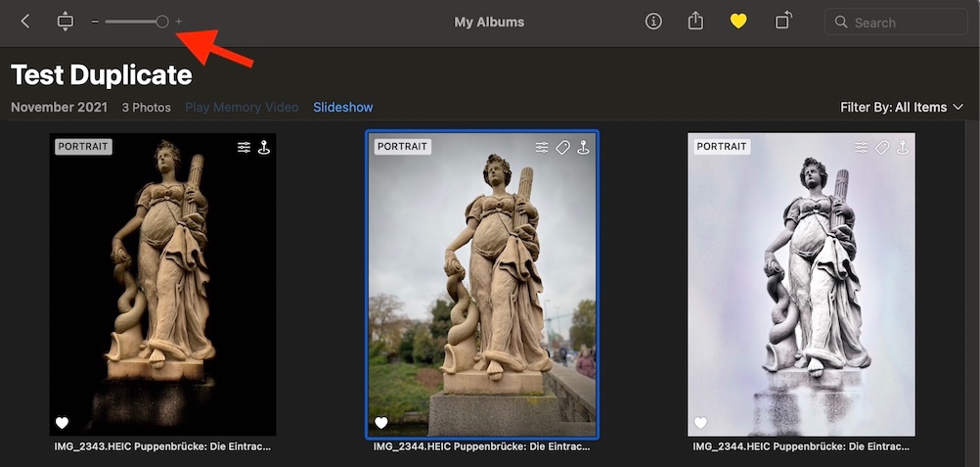
Task: Click Play Memory Video
Action: click(x=242, y=107)
